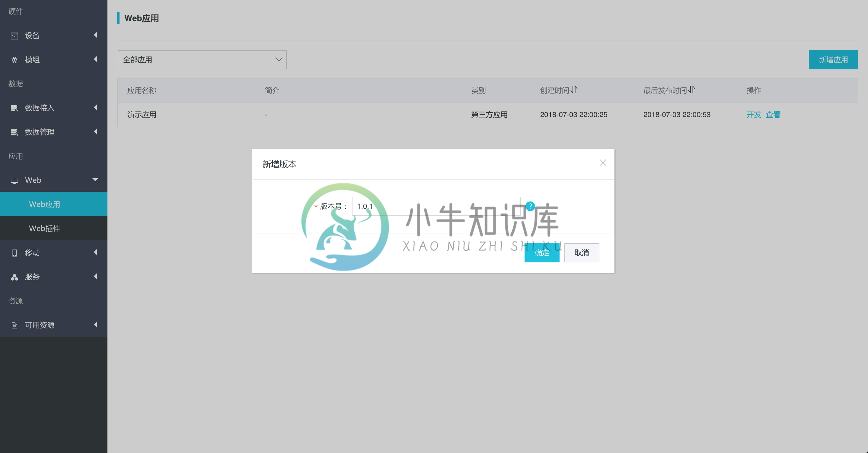Select the Web应用 submenu item
Screen dimensions: 868x453
pyautogui.click(x=54, y=204)
